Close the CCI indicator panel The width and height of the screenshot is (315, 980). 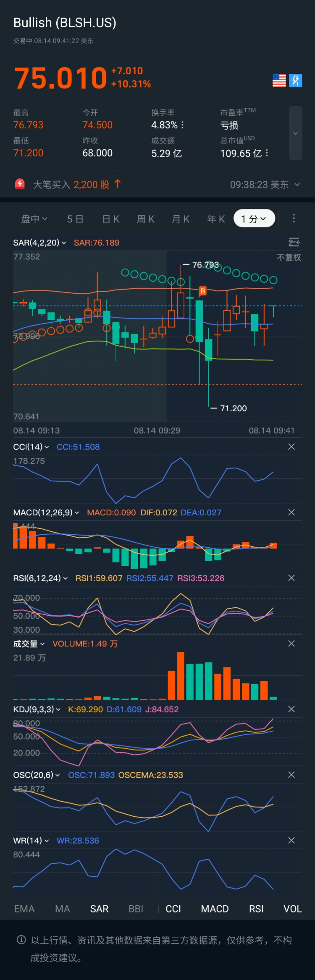coord(291,447)
